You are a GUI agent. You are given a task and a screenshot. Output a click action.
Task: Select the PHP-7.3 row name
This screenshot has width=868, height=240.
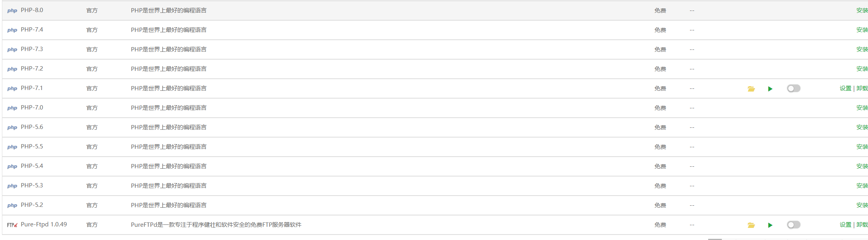tap(32, 49)
